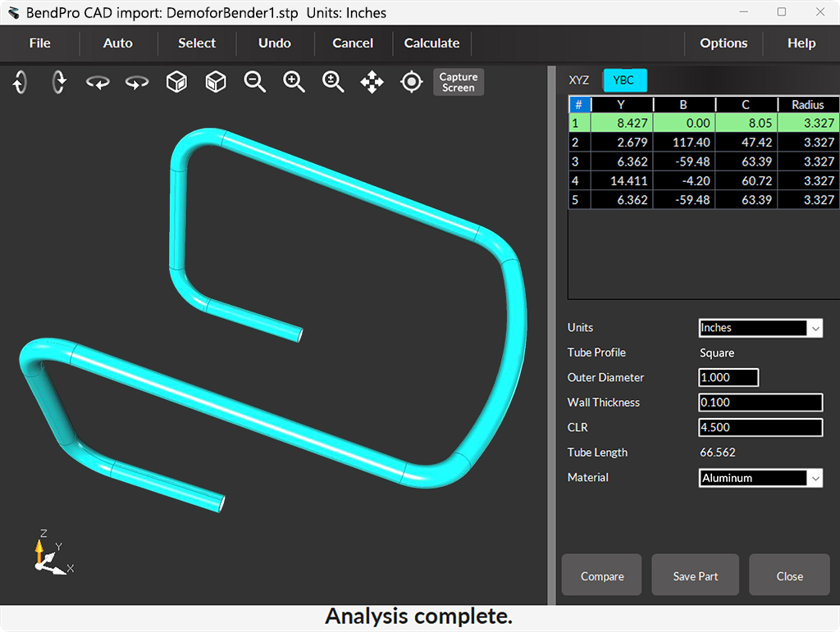840x632 pixels.
Task: Minimize the BendPro CAD import window
Action: point(743,11)
